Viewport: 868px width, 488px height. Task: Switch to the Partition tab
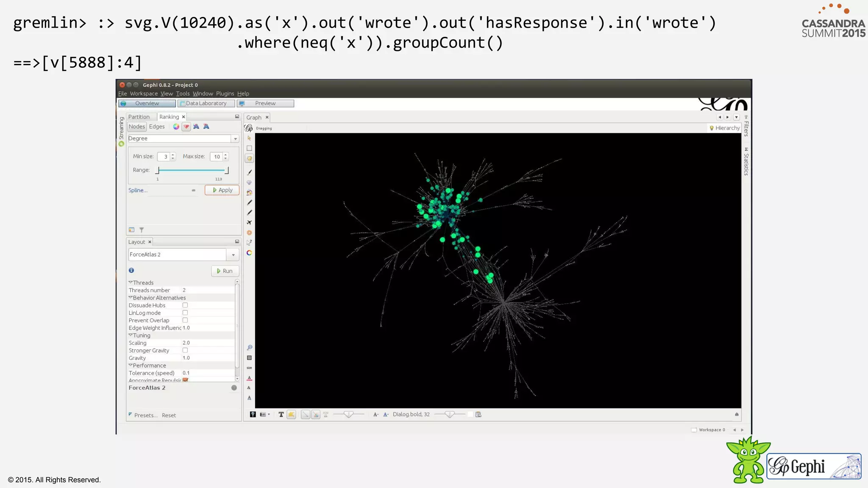pyautogui.click(x=139, y=117)
